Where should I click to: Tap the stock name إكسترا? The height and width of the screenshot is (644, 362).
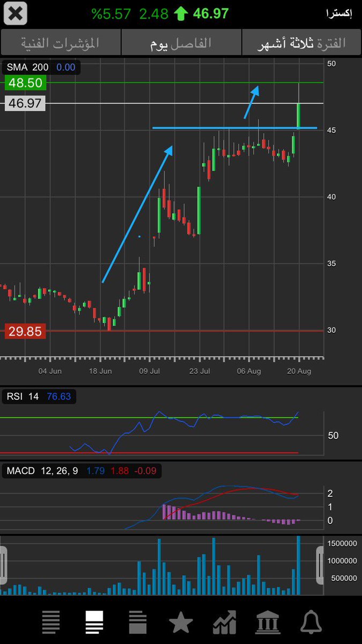[339, 14]
